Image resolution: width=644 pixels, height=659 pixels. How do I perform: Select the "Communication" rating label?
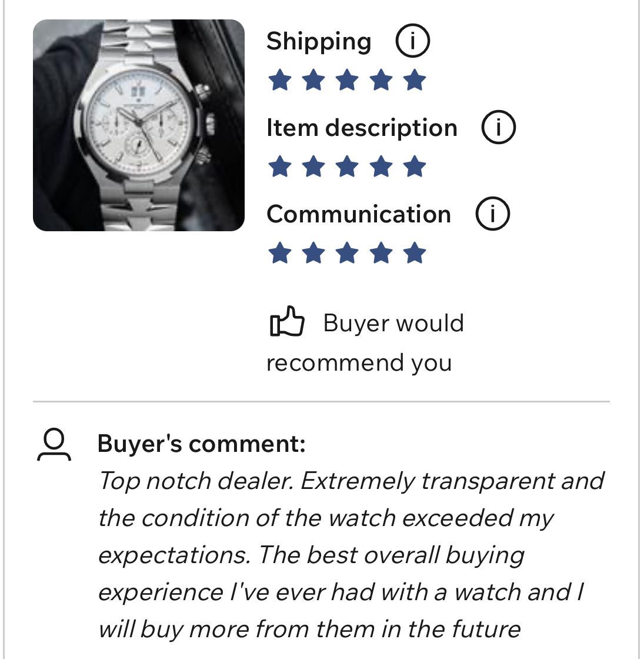coord(358,214)
